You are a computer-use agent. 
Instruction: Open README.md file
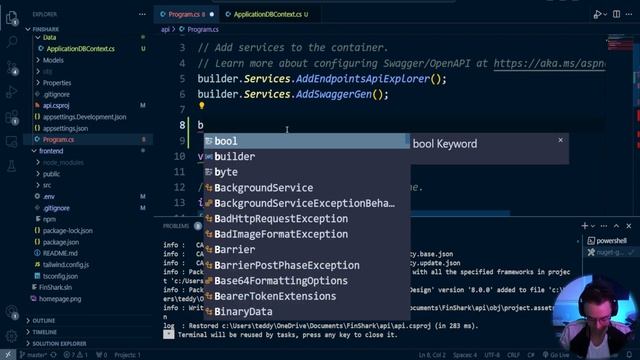tap(60, 253)
